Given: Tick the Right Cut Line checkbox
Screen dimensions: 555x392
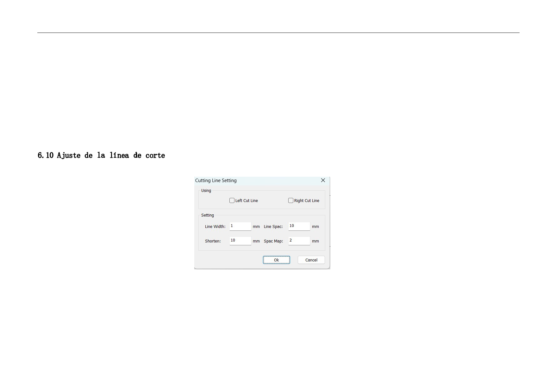Looking at the screenshot, I should tap(291, 200).
